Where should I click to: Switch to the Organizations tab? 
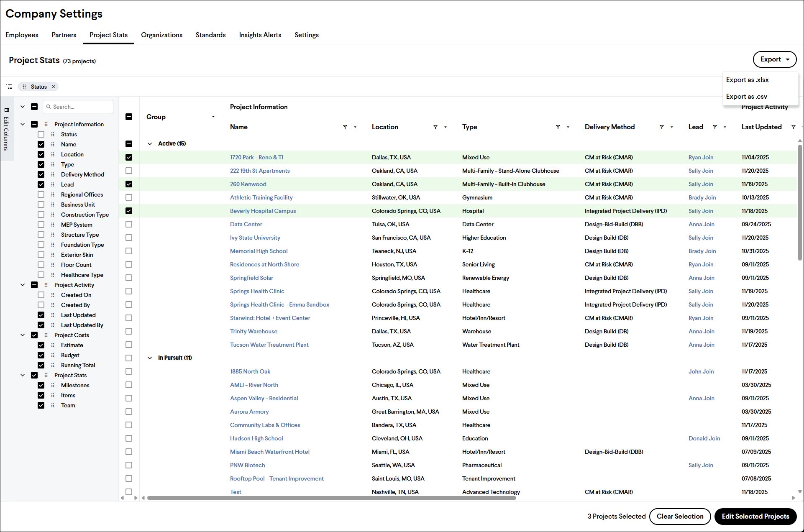click(161, 35)
